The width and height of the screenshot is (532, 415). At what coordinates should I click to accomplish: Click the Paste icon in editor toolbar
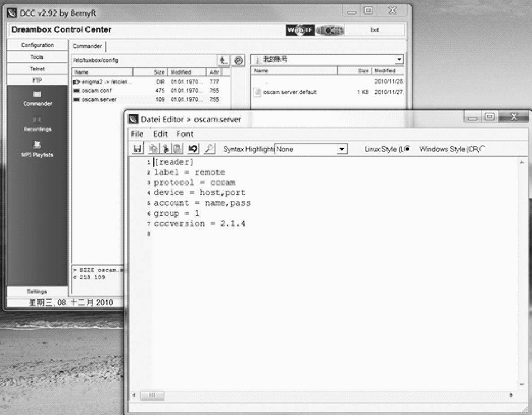(x=178, y=149)
